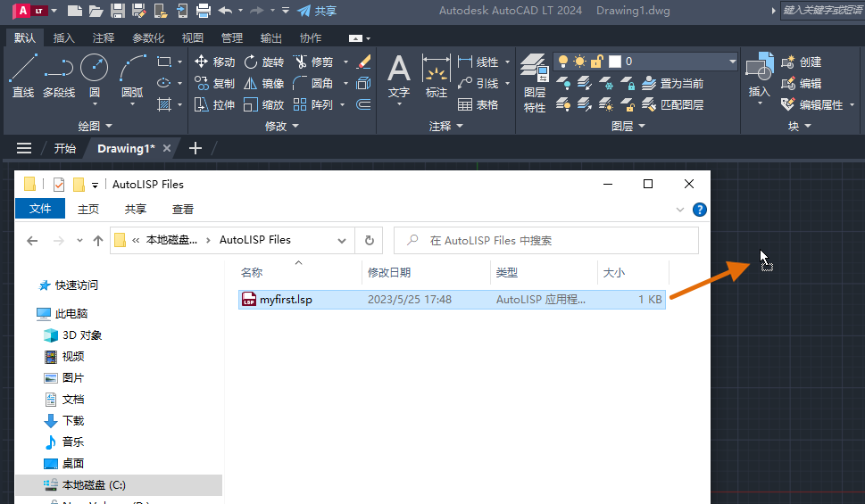Open the address bar history dropdown in Explorer
This screenshot has width=865, height=504.
[342, 241]
